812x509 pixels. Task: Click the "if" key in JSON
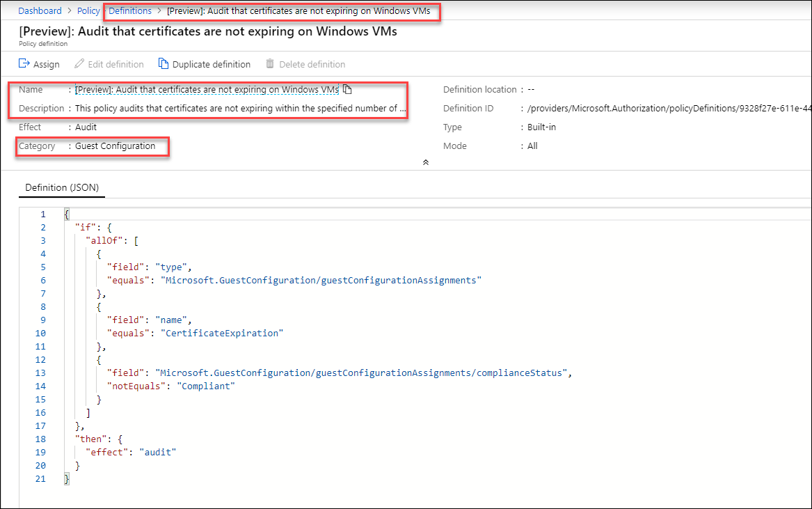click(x=86, y=227)
